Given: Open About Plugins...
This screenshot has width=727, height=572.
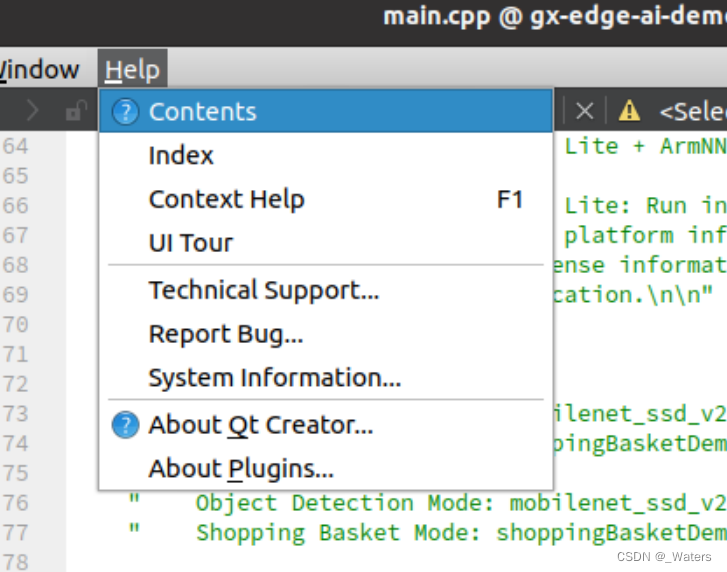Looking at the screenshot, I should pos(325,469).
